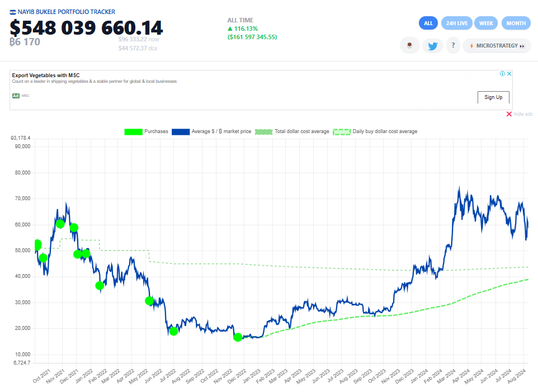
Task: Switch to the 24H LIVE view
Action: click(457, 23)
